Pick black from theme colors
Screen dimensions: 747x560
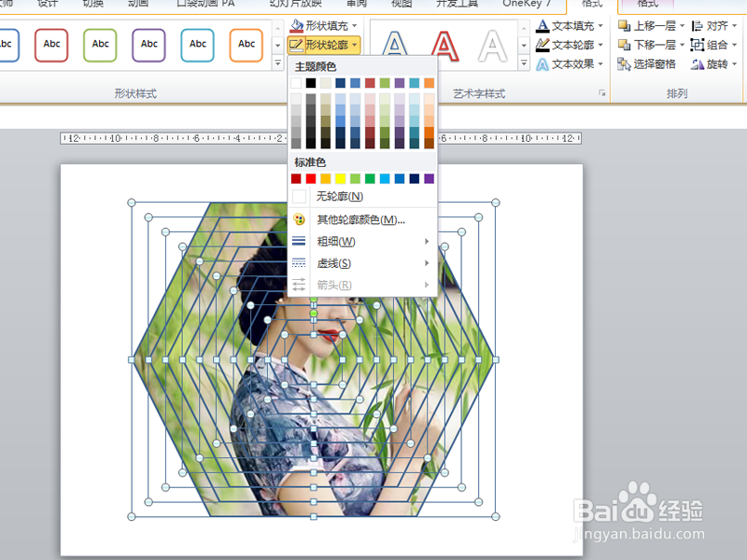(311, 83)
